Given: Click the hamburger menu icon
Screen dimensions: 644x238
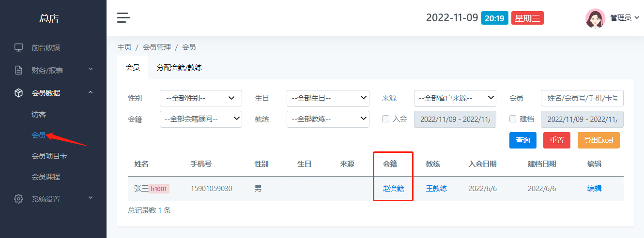Looking at the screenshot, I should 123,18.
